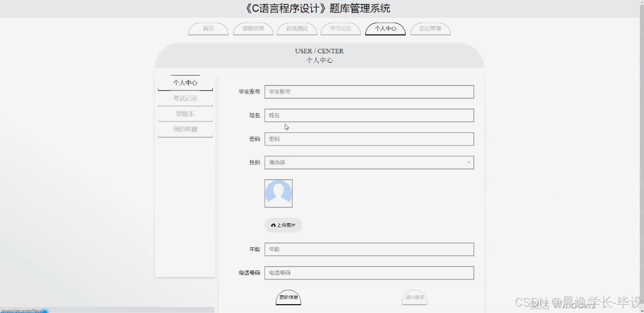Screen dimensions: 644x313
Task: Open the 学习公告 tab
Action: pyautogui.click(x=341, y=29)
